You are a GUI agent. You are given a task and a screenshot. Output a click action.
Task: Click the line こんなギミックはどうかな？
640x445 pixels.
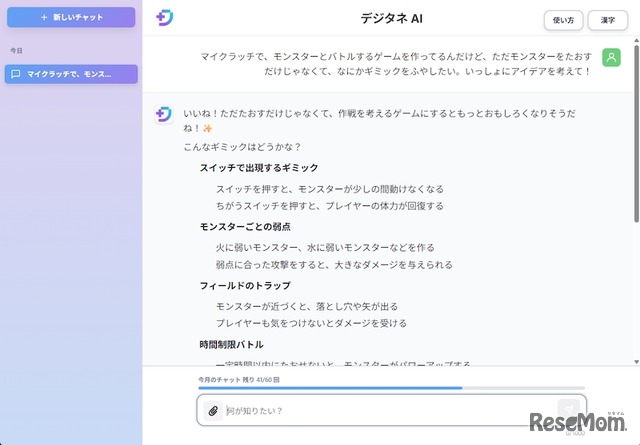coord(242,147)
